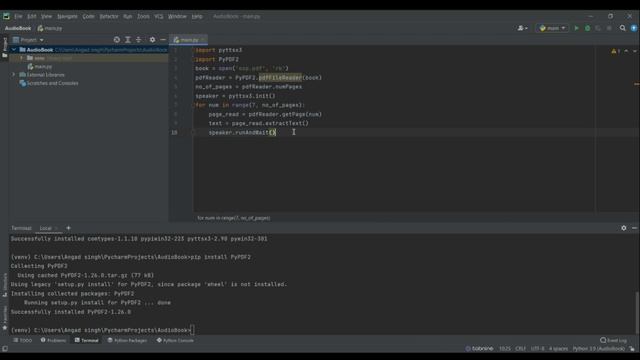Open Search Everywhere magnifier icon
This screenshot has height=360, width=640.
(x=622, y=28)
